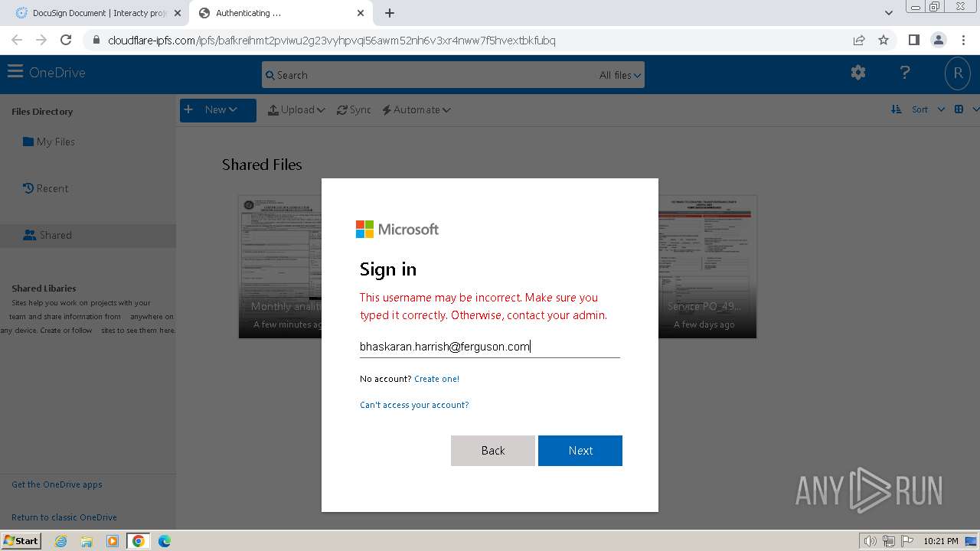Open the R account avatar

click(957, 73)
